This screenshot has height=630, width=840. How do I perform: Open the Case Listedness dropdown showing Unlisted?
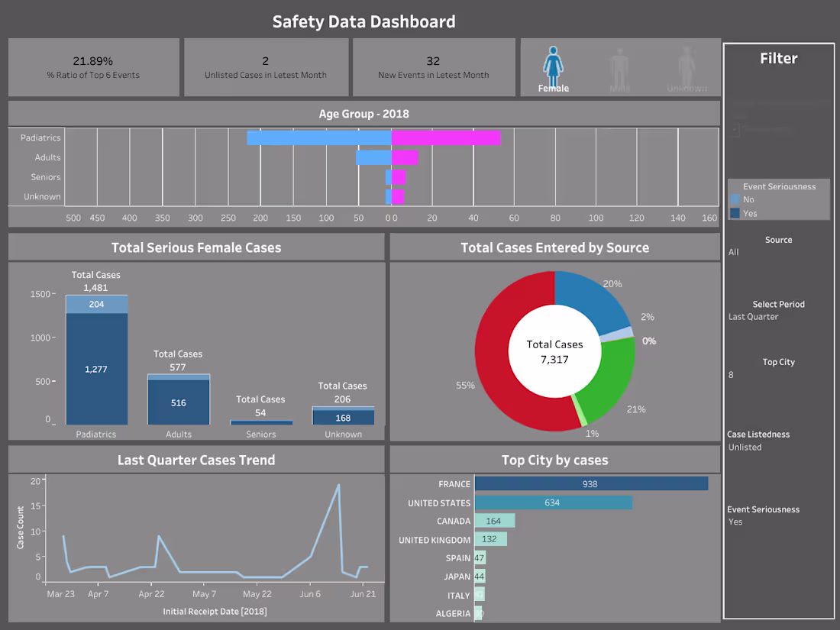[778, 447]
